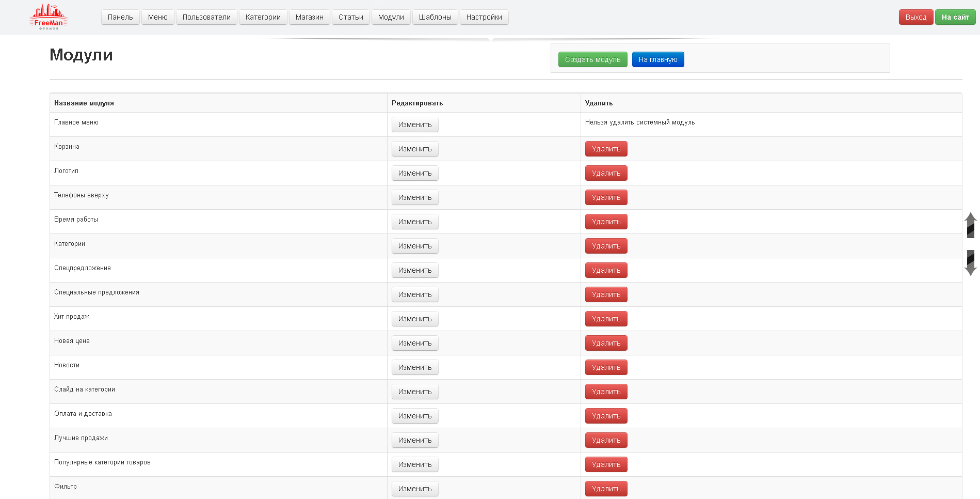Click the blue На главную button
The image size is (980, 499).
657,59
